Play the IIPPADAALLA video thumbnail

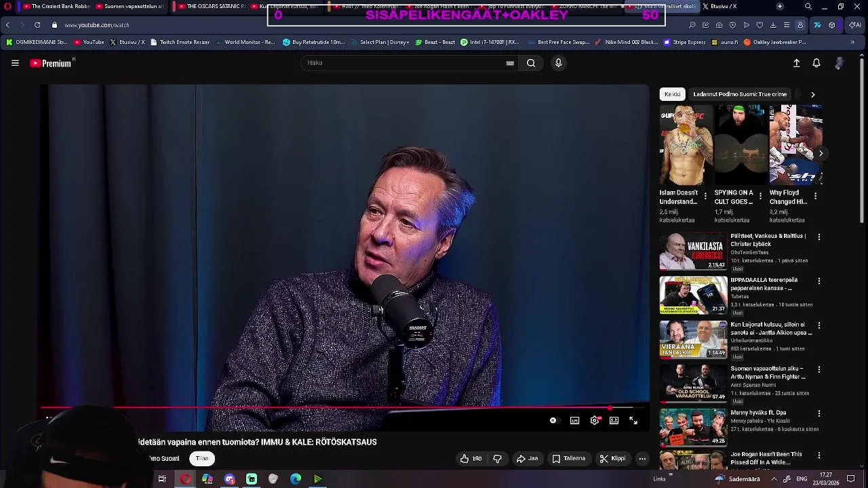click(693, 295)
